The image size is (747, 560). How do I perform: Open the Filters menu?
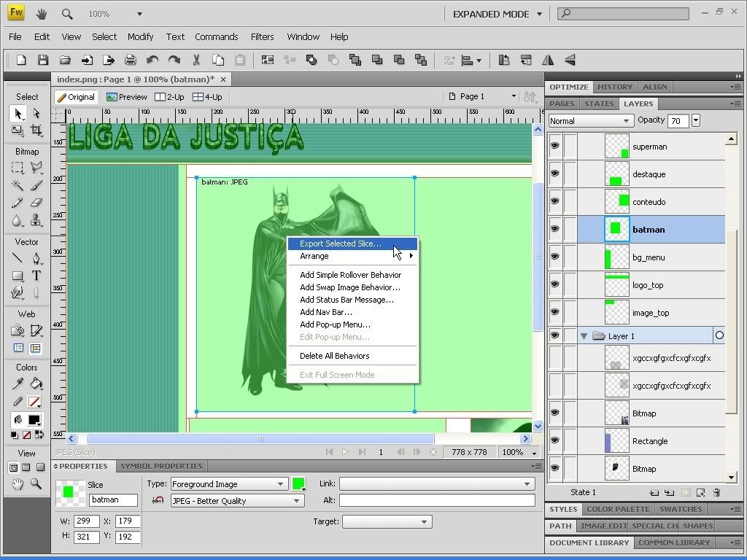pyautogui.click(x=262, y=36)
